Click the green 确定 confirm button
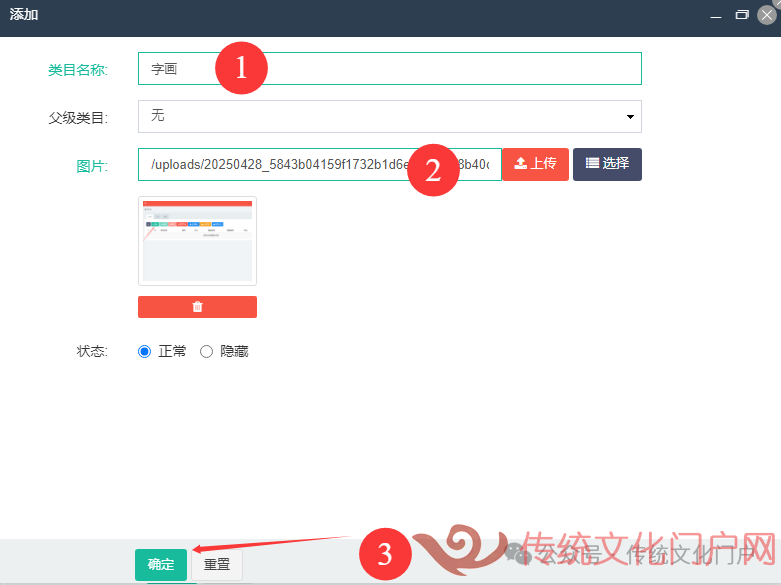Viewport: 781px width, 585px height. tap(161, 565)
